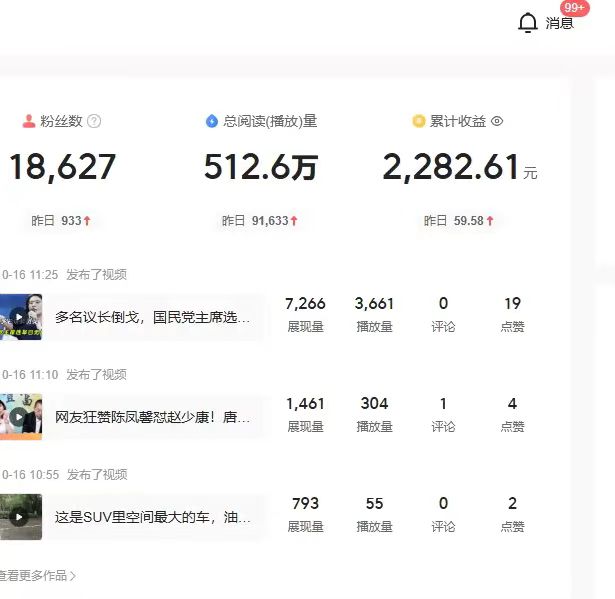Toggle the eye icon next to 累计收益

point(497,121)
